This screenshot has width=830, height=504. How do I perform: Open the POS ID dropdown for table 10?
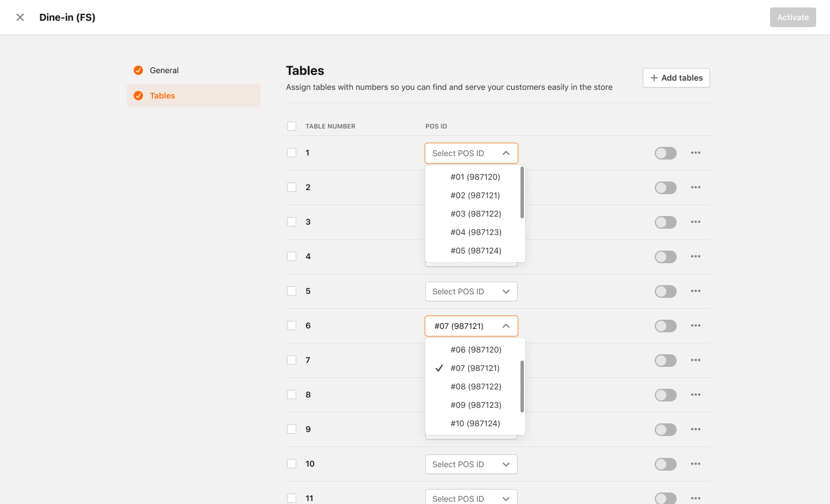point(471,464)
